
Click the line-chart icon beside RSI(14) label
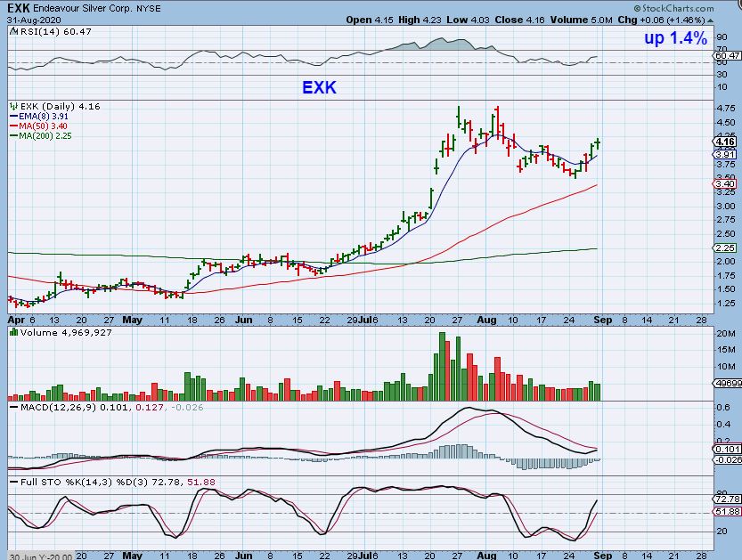click(13, 32)
